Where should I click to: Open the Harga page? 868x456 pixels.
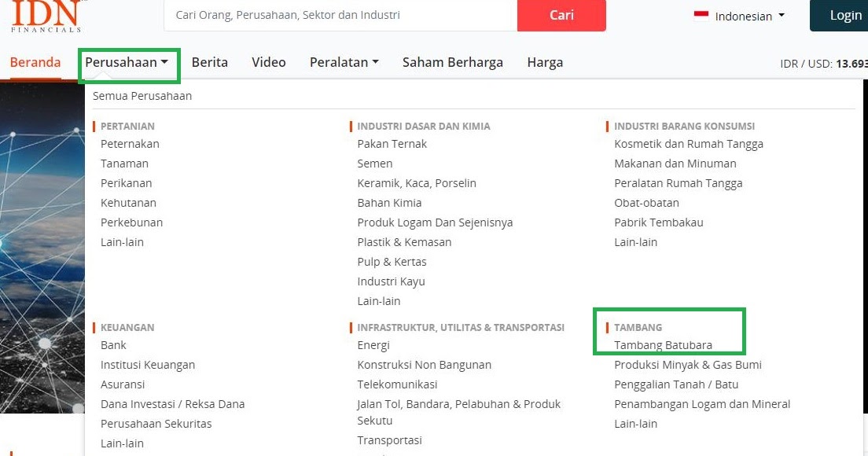[545, 61]
